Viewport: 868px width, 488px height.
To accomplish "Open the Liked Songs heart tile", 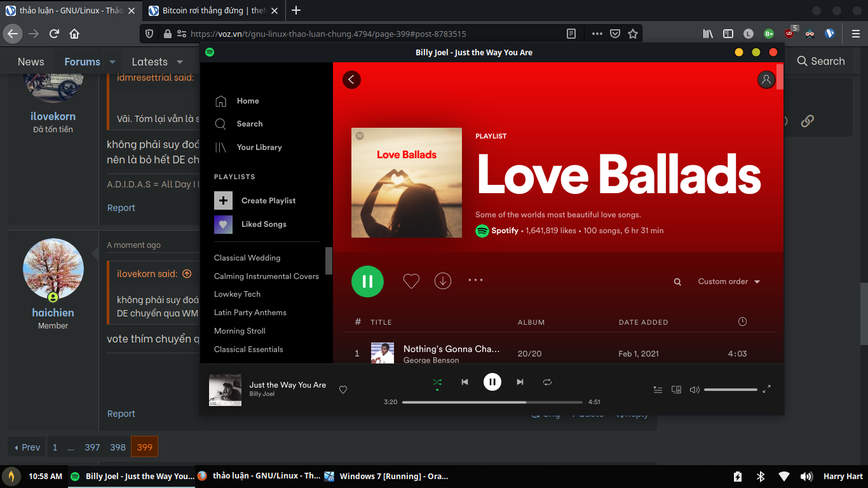I will pos(223,224).
